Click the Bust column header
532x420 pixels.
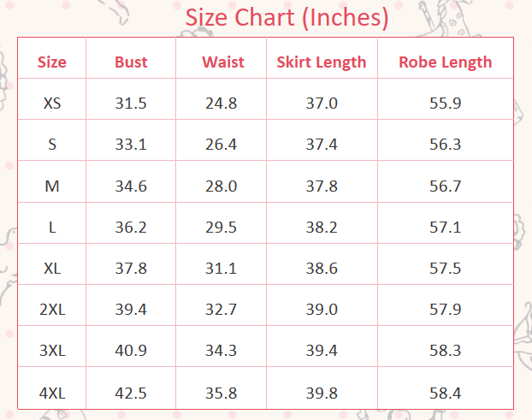(x=131, y=62)
